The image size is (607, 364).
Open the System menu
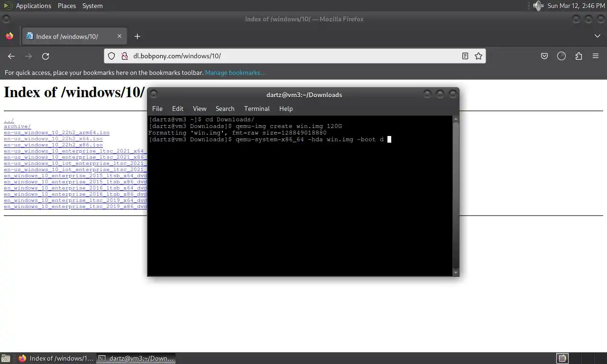tap(92, 6)
